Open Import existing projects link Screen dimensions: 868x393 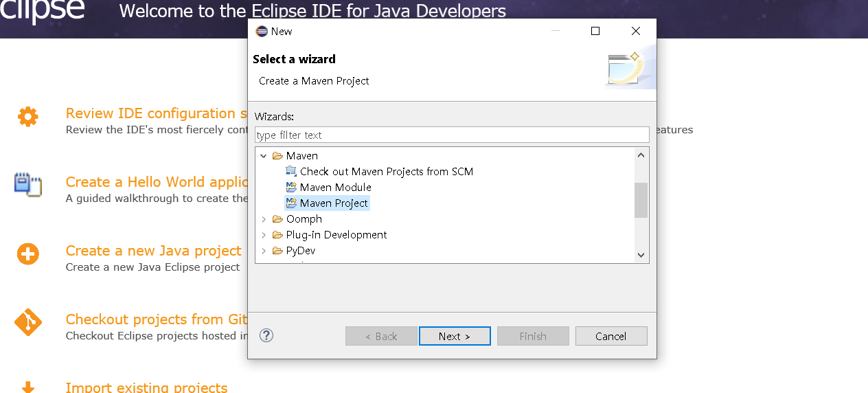[x=147, y=388]
